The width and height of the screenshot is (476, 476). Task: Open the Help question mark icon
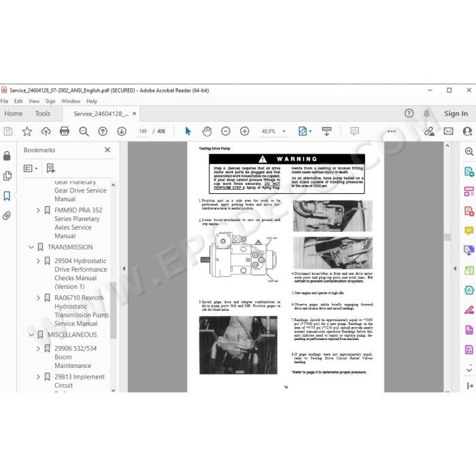[x=409, y=114]
